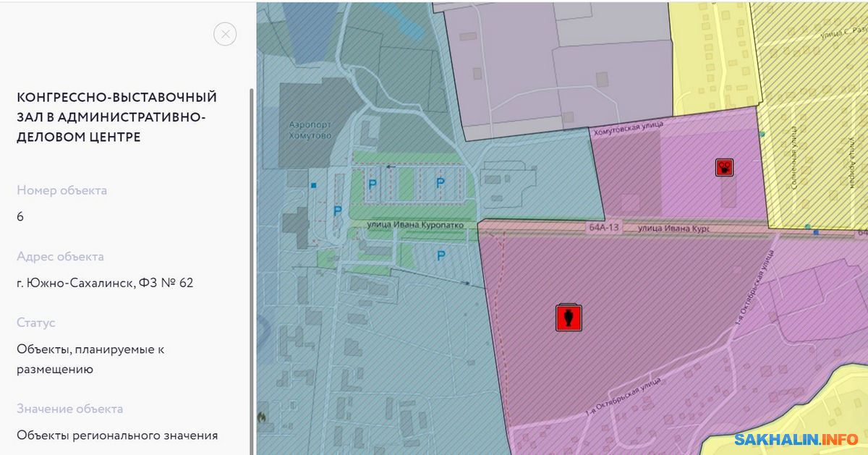Click the flame icon at the map edge
Viewport: 868px width, 455px height.
click(262, 417)
